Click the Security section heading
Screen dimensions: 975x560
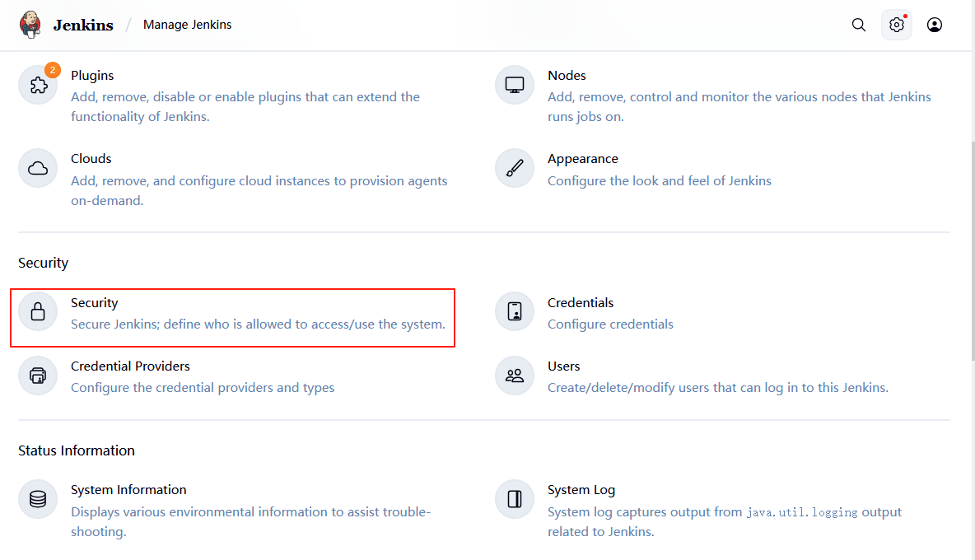[x=43, y=263]
